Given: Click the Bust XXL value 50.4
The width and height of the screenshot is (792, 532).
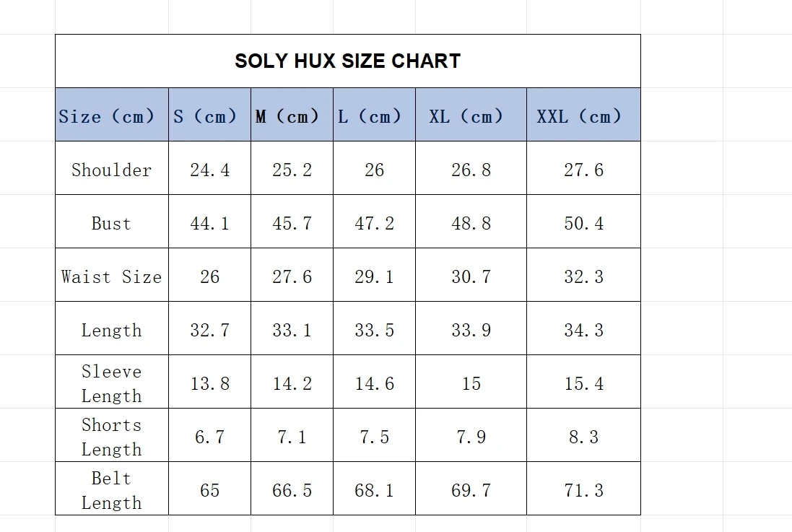Looking at the screenshot, I should pyautogui.click(x=583, y=223).
